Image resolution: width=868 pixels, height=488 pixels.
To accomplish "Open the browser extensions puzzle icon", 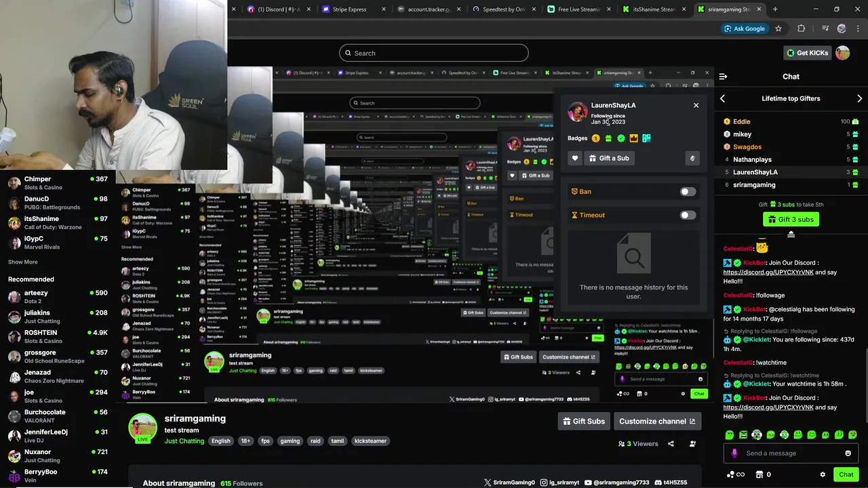I will click(x=801, y=28).
